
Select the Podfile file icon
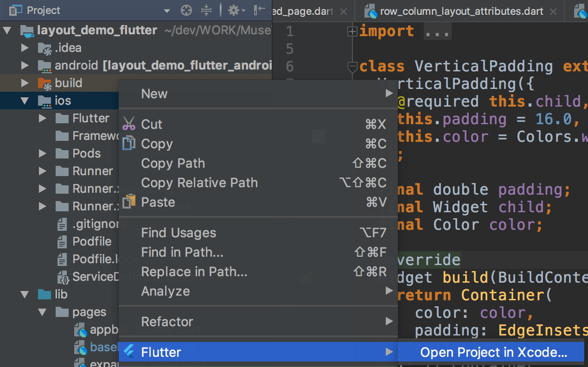click(62, 241)
